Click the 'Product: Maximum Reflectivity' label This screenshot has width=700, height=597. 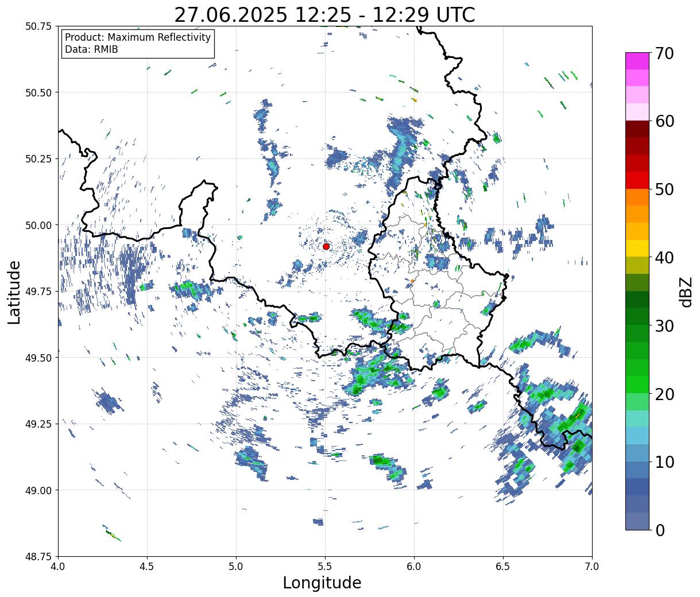click(138, 37)
